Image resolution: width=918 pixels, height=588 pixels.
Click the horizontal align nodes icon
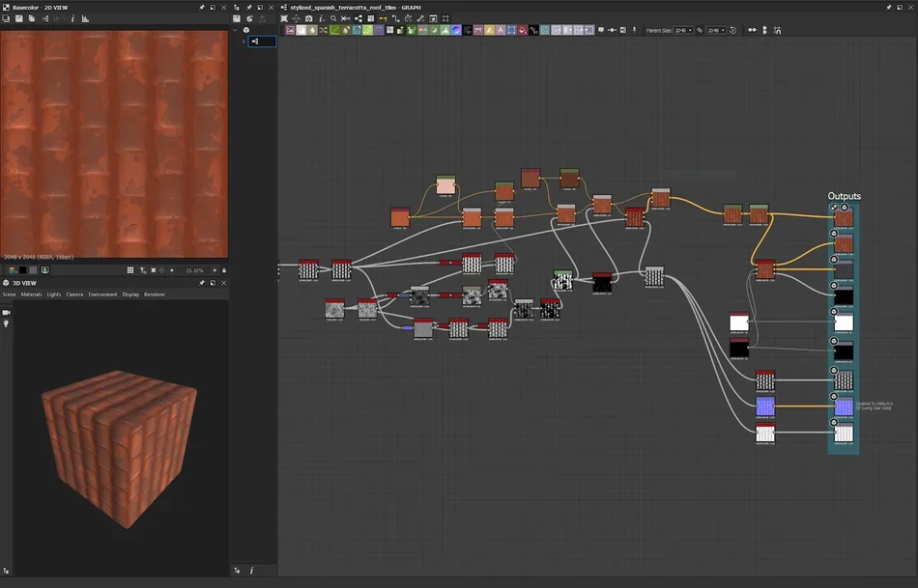[753, 30]
